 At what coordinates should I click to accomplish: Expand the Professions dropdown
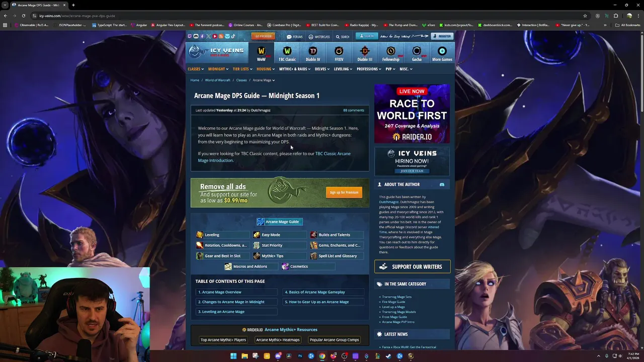pos(369,69)
